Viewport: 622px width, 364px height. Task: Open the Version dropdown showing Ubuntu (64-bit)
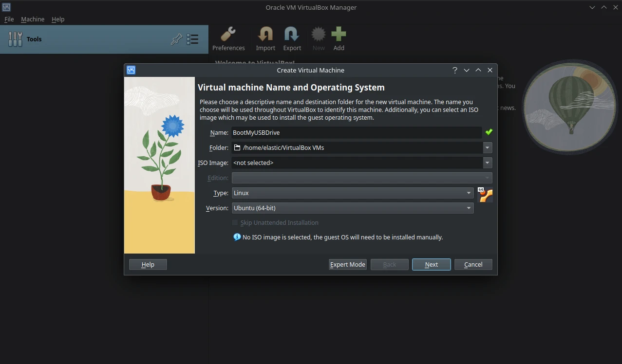pos(353,208)
